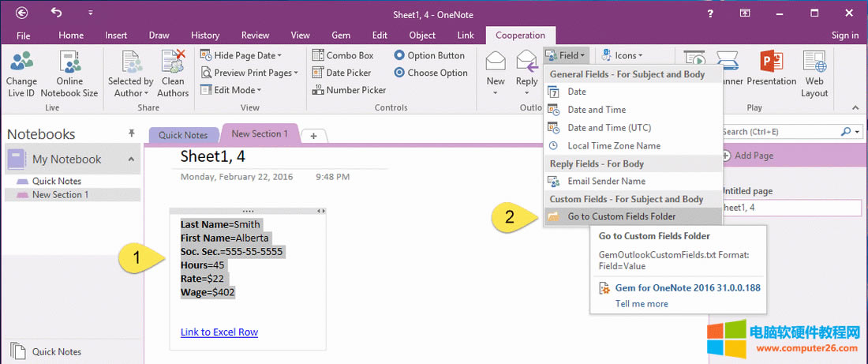Click the Clean Authors icon
The width and height of the screenshot is (868, 364).
173,62
